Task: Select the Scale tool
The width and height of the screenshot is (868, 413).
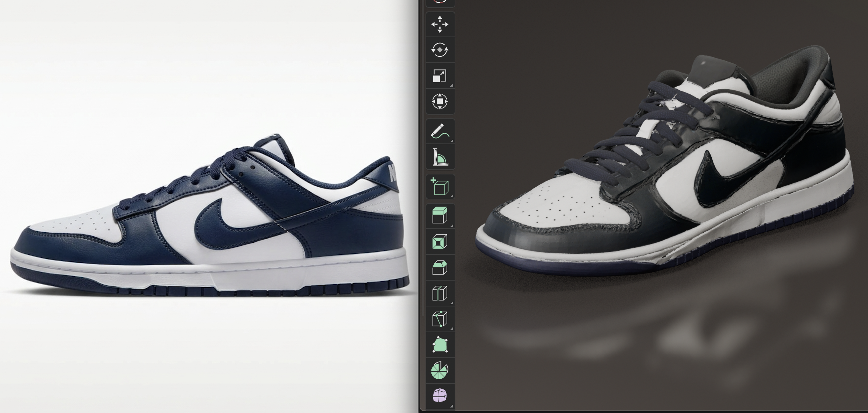Action: 440,76
